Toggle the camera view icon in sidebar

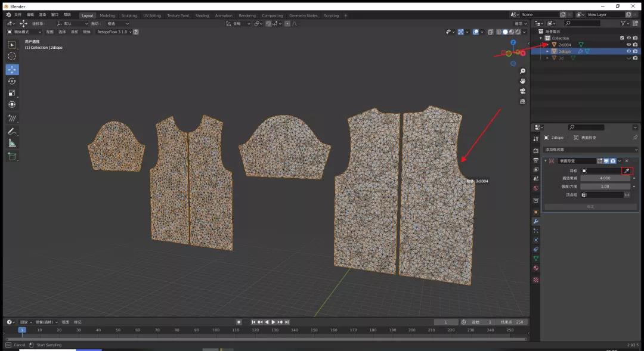tap(522, 91)
